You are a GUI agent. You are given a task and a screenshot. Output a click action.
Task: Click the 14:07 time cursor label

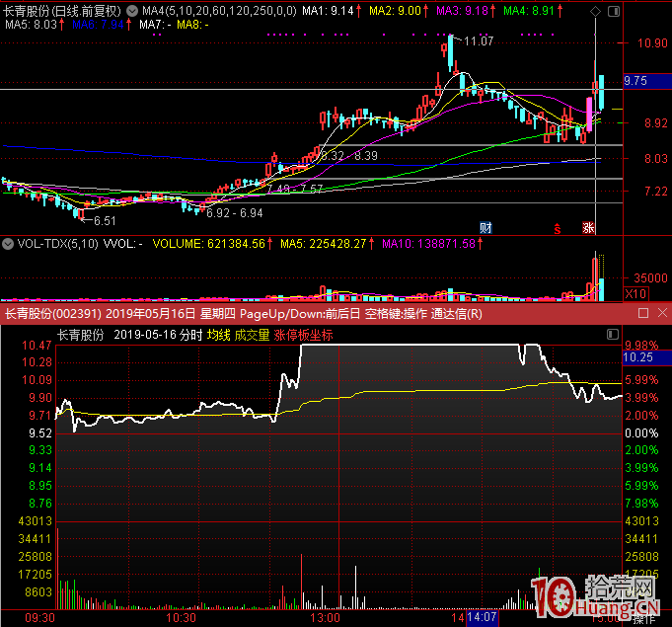(483, 617)
